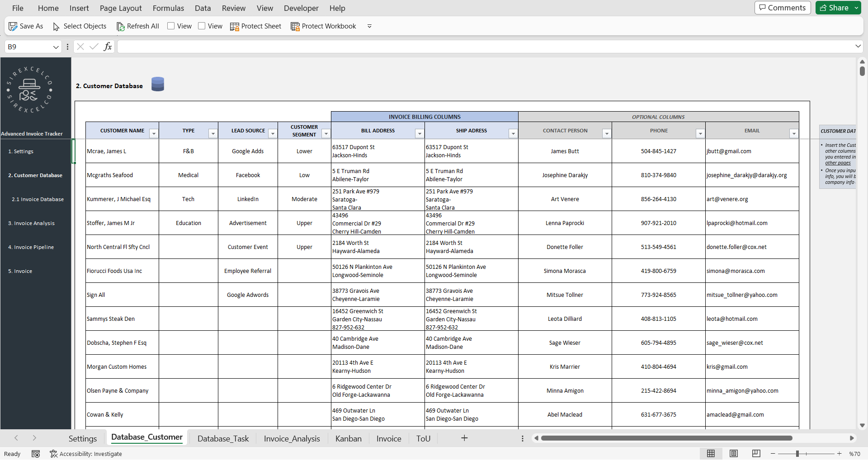This screenshot has width=868, height=460.
Task: Go to 1. Settings sidebar link
Action: click(21, 151)
